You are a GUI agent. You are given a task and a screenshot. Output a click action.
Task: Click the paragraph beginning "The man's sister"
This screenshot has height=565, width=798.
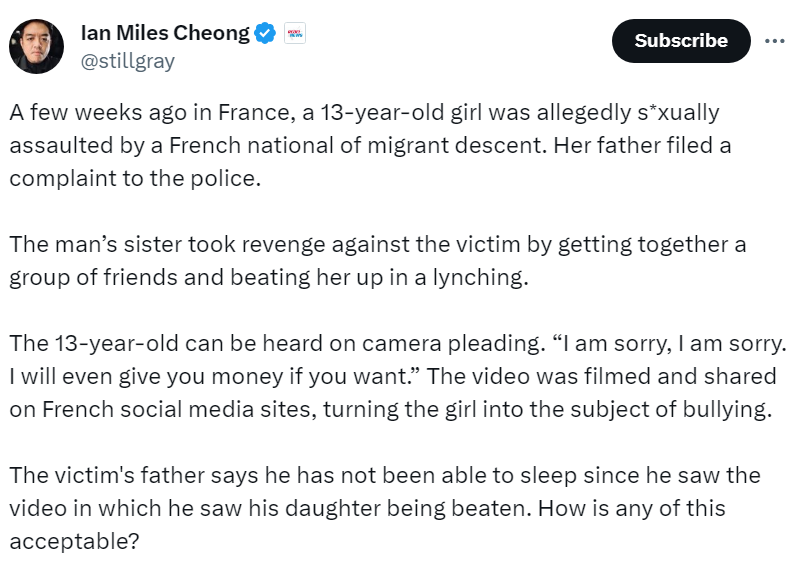(x=378, y=260)
